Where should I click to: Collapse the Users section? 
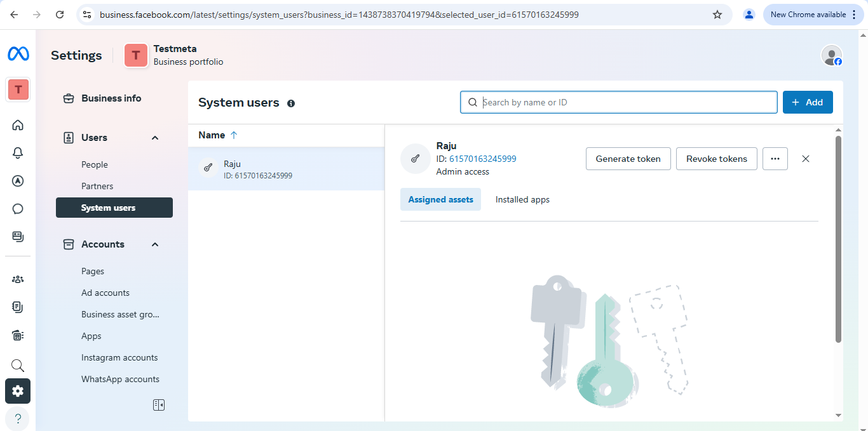(154, 138)
